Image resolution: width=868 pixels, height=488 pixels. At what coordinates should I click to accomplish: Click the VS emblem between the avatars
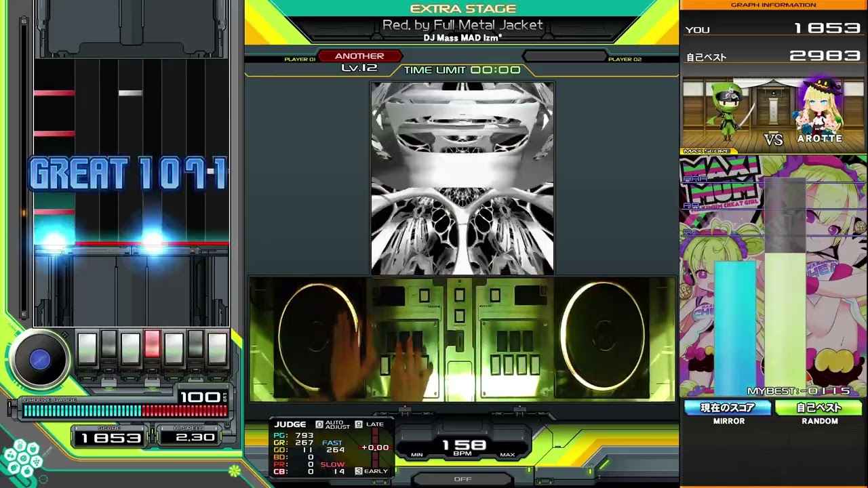pos(773,140)
